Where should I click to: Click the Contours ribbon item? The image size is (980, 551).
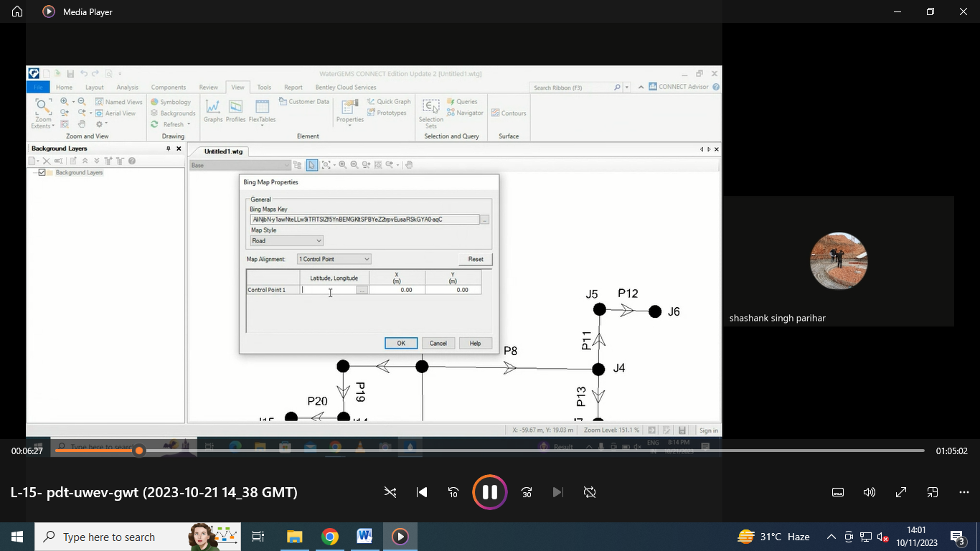pyautogui.click(x=509, y=113)
